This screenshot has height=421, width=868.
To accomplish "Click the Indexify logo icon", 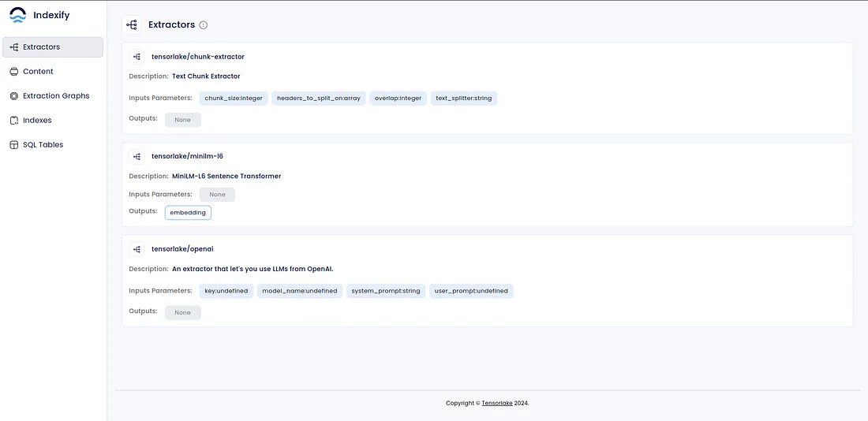I will [x=17, y=15].
